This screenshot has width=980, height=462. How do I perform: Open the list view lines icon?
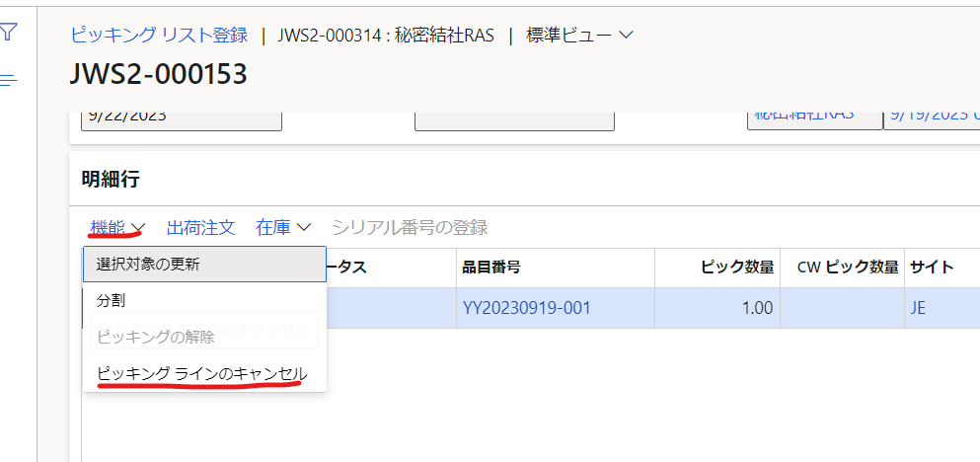tap(8, 80)
